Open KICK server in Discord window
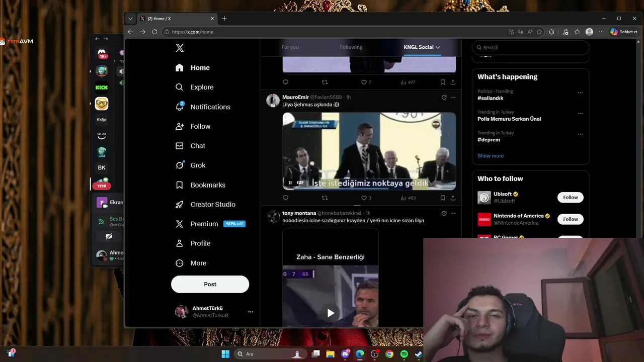 tap(102, 87)
